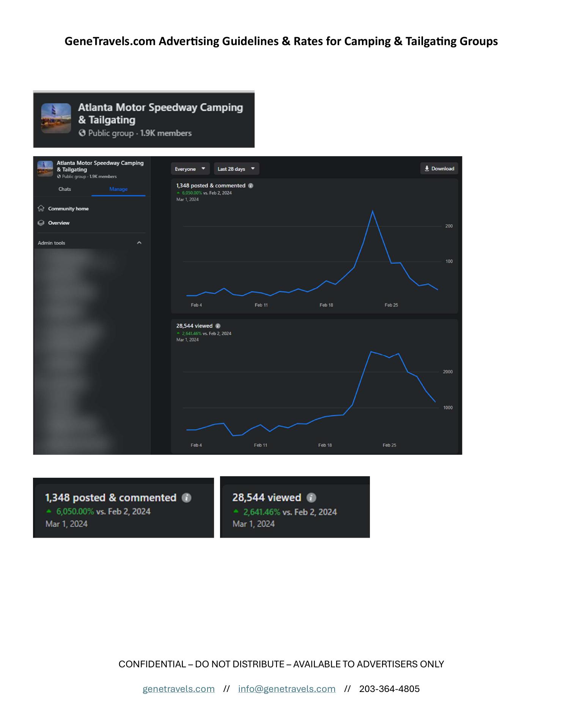Click the Overview layers icon
This screenshot has height=728, width=563.
coord(41,223)
